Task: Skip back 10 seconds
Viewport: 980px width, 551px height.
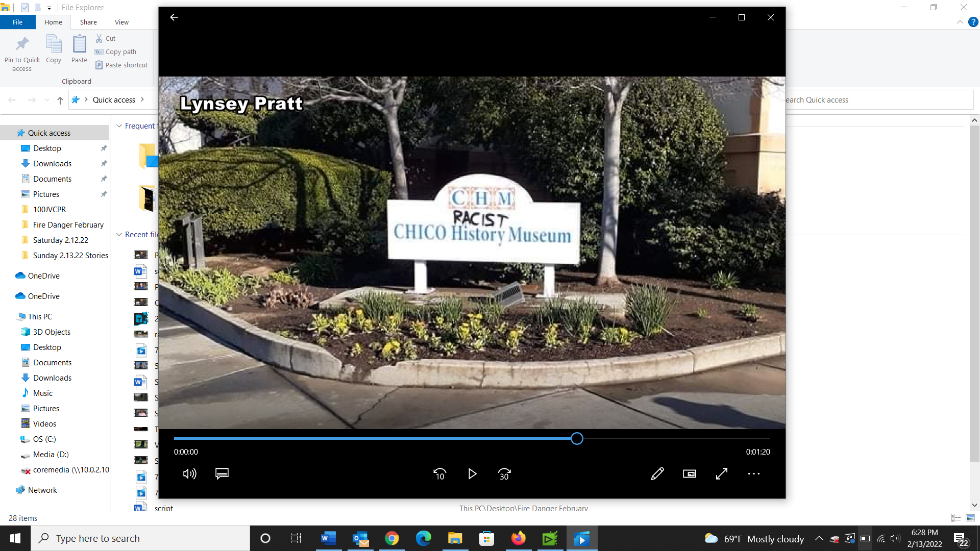Action: pyautogui.click(x=439, y=474)
